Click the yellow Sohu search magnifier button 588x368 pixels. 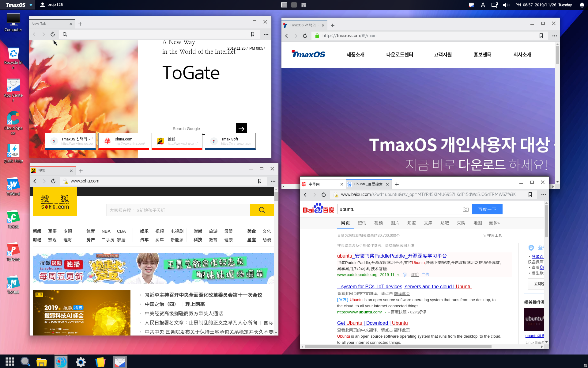[x=262, y=210]
